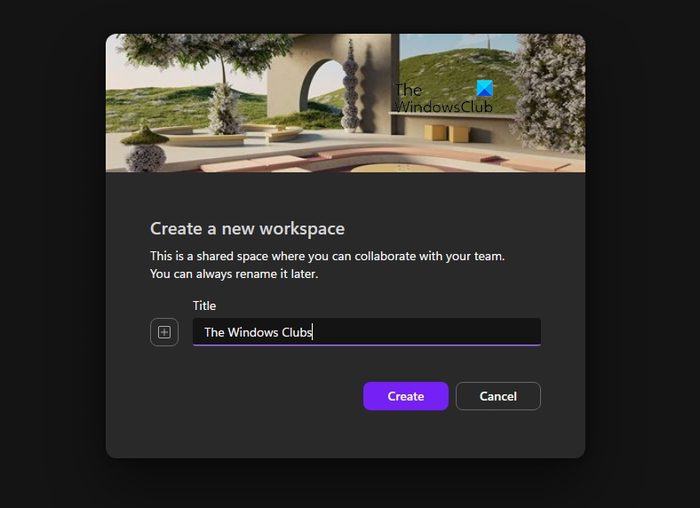The image size is (700, 508).
Task: Click the 'Create a new workspace' heading
Action: pos(247,229)
